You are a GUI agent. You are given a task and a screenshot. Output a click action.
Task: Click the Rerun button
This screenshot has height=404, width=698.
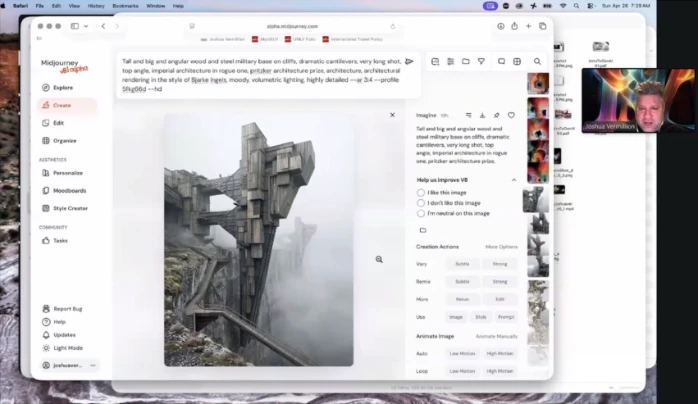point(462,299)
